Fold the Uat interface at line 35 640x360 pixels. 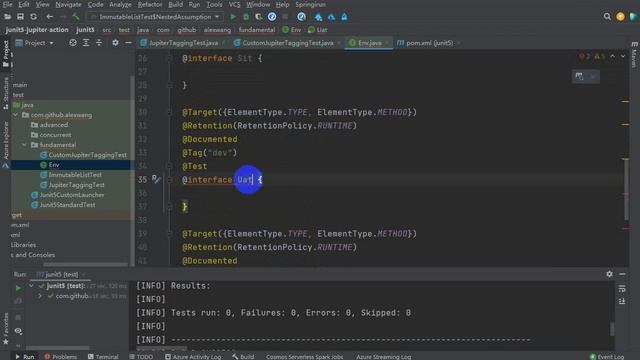coord(169,179)
